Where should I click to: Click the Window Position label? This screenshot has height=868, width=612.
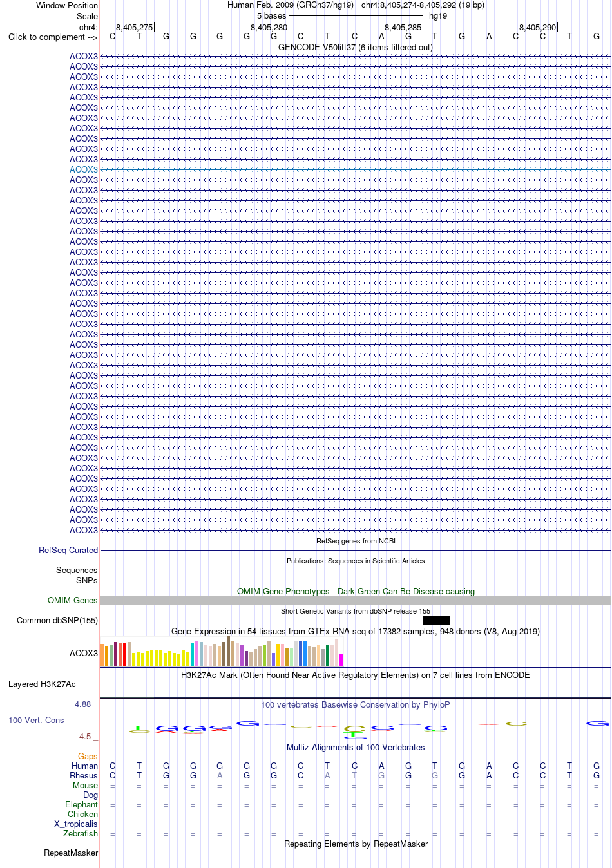coord(67,5)
